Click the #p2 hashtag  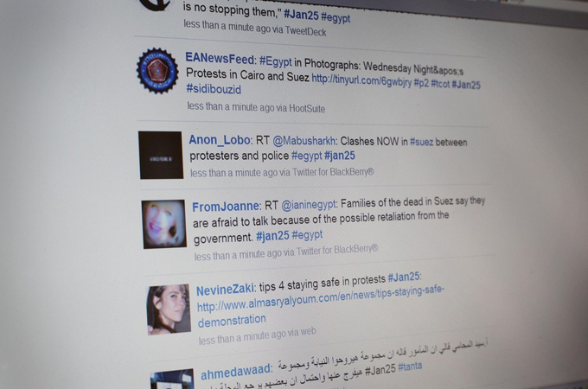(x=421, y=83)
